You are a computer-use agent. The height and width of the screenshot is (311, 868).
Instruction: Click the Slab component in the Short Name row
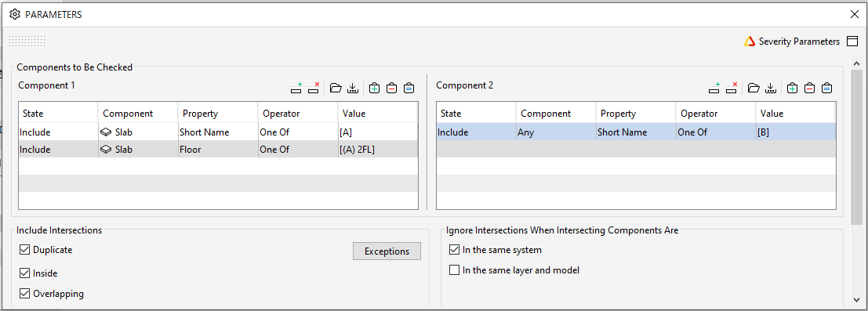(138, 132)
